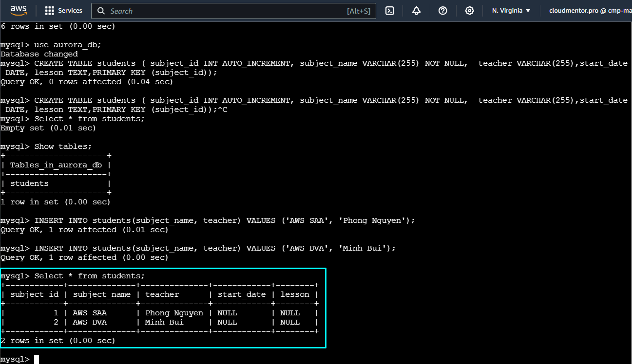Open CloudShell via terminal icon
Viewport: 632px width, 364px height.
pyautogui.click(x=389, y=11)
